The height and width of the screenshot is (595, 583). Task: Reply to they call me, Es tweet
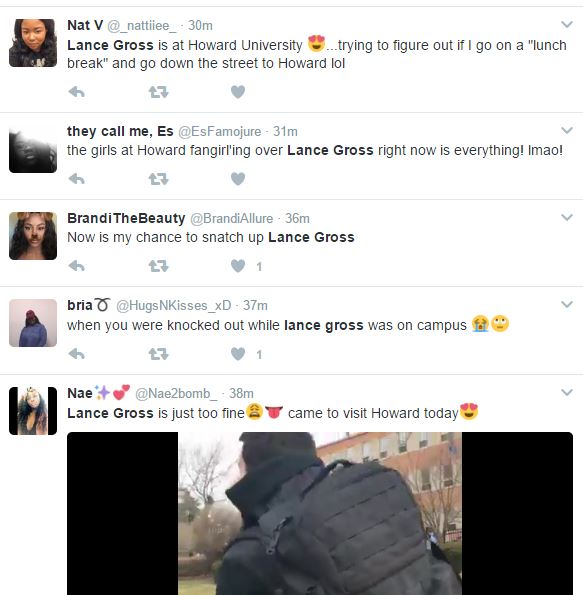[x=76, y=179]
